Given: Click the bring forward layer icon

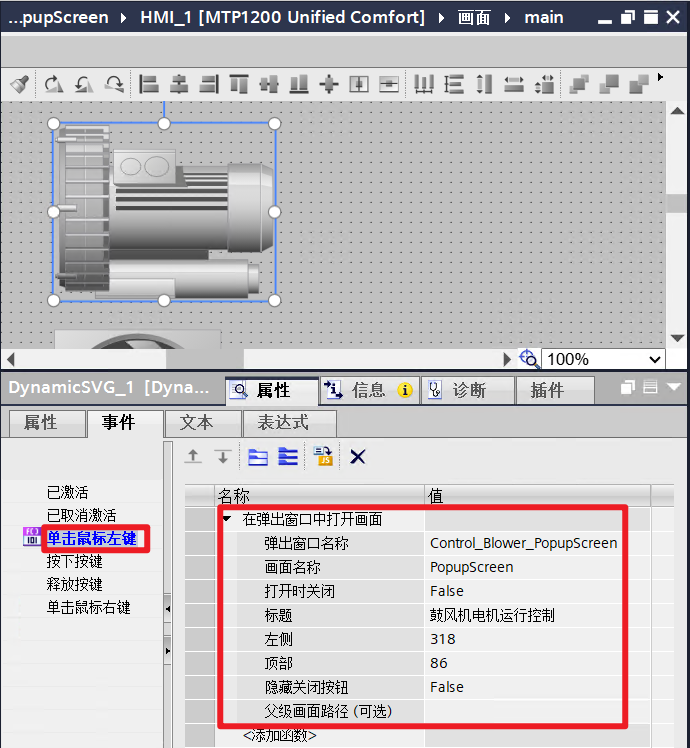Looking at the screenshot, I should [x=579, y=84].
